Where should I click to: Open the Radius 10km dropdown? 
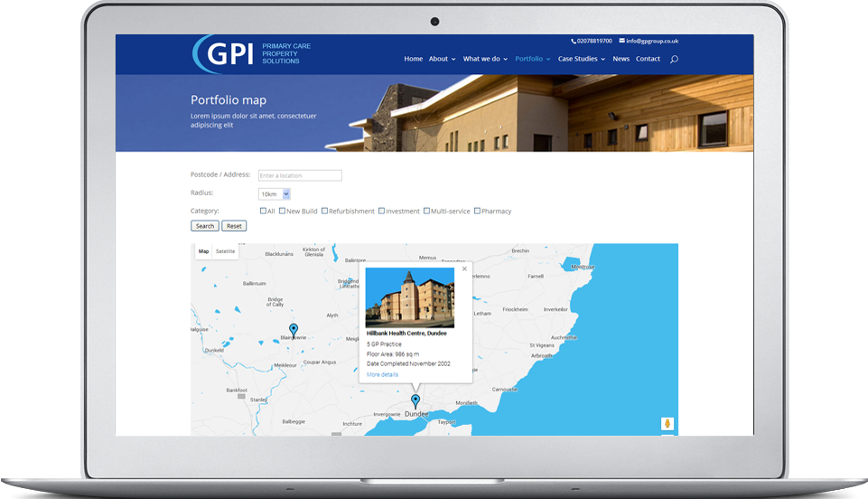(x=275, y=193)
